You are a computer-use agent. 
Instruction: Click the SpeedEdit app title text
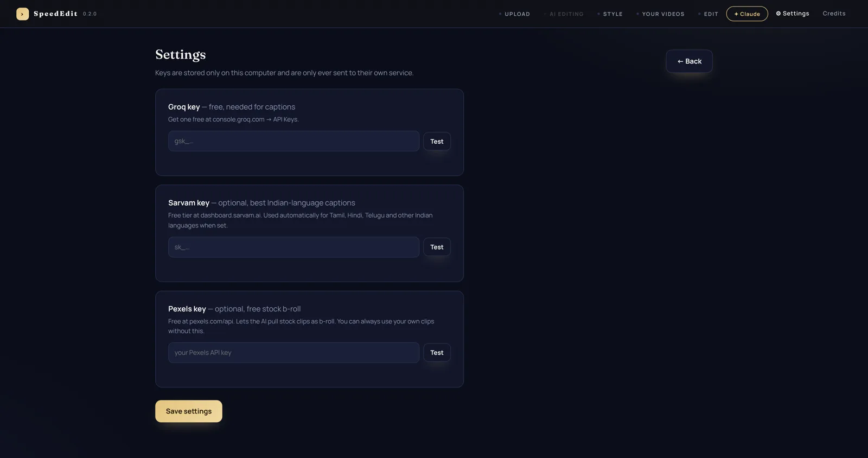coord(55,14)
